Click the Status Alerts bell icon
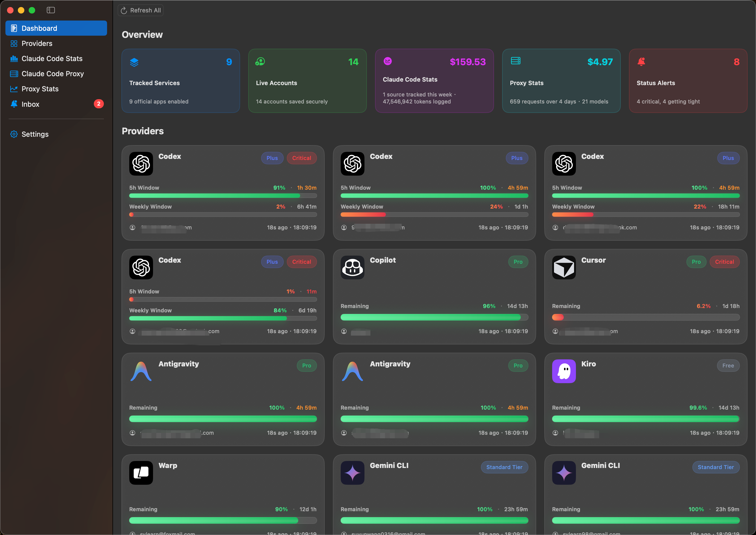Screen dimensions: 756x535 point(641,62)
